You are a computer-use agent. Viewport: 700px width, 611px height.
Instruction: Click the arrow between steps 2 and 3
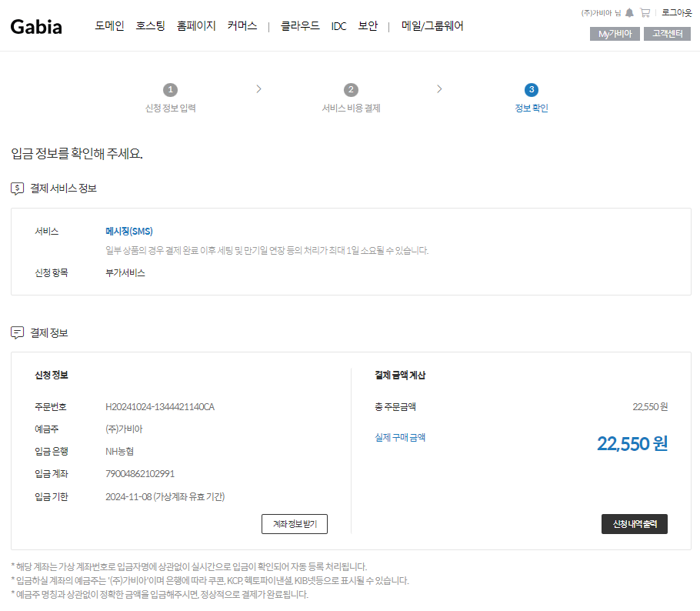pyautogui.click(x=439, y=89)
